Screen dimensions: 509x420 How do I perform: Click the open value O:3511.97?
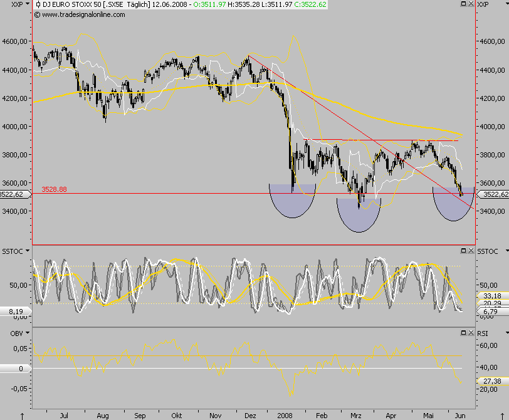click(209, 4)
